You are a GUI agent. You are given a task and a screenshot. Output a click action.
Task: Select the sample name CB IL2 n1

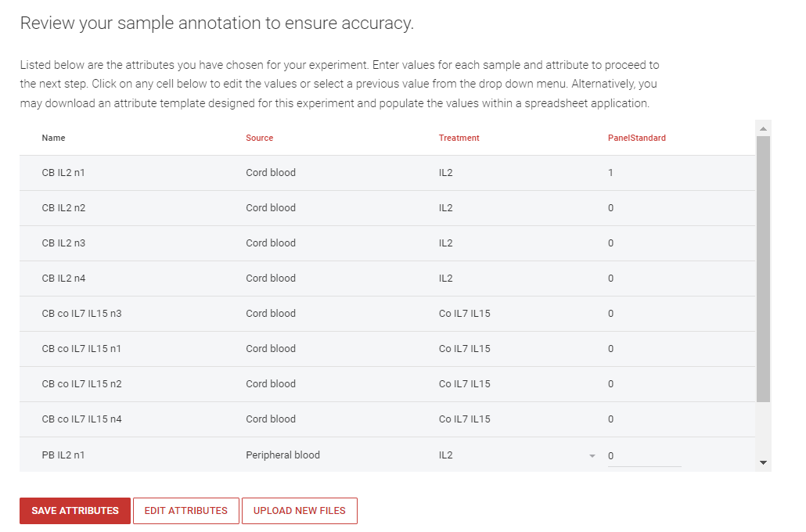tap(63, 173)
